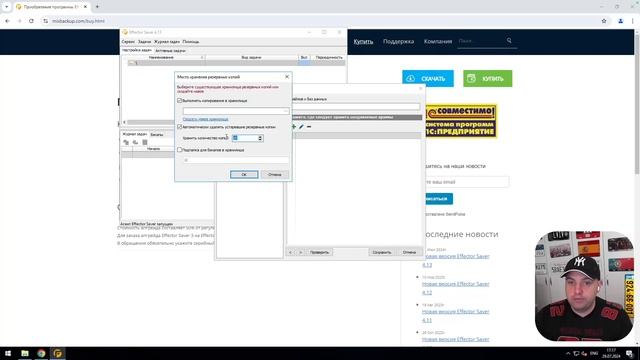Click the next step arrow button in task dialog
This screenshot has height=360, width=640.
pos(300,252)
